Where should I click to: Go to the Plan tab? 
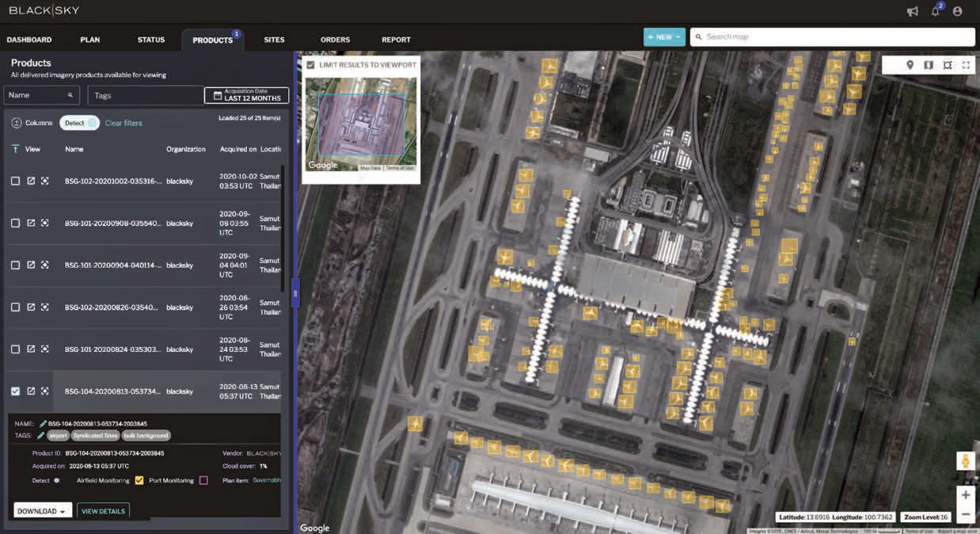point(90,40)
